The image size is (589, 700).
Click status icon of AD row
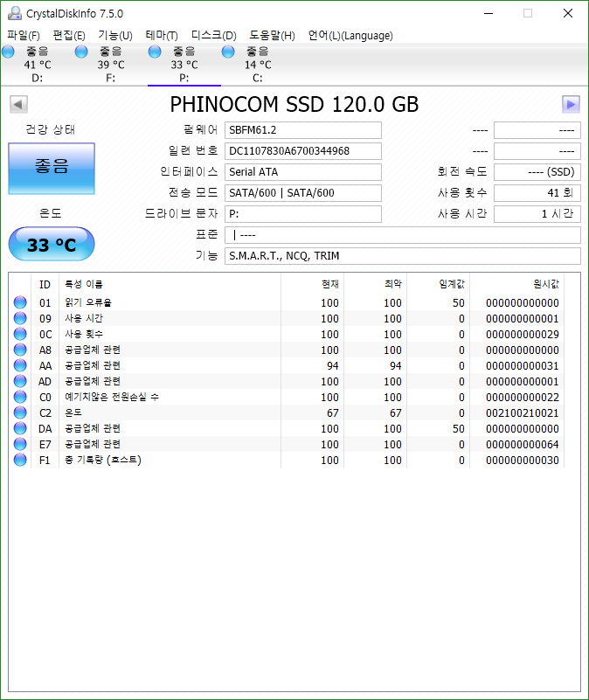(20, 381)
